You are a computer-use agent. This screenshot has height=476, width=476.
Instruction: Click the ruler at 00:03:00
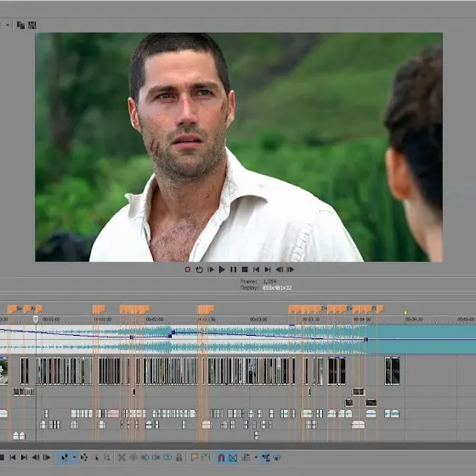[258, 320]
